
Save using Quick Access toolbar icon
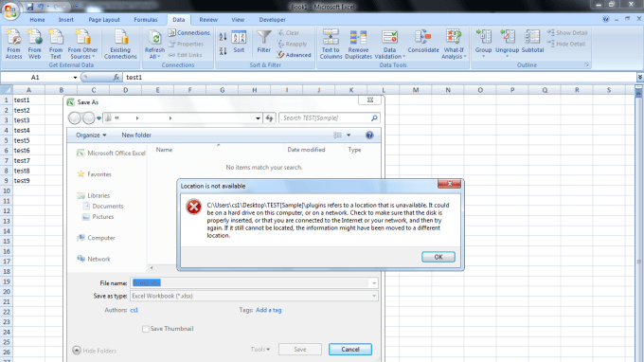click(x=29, y=7)
